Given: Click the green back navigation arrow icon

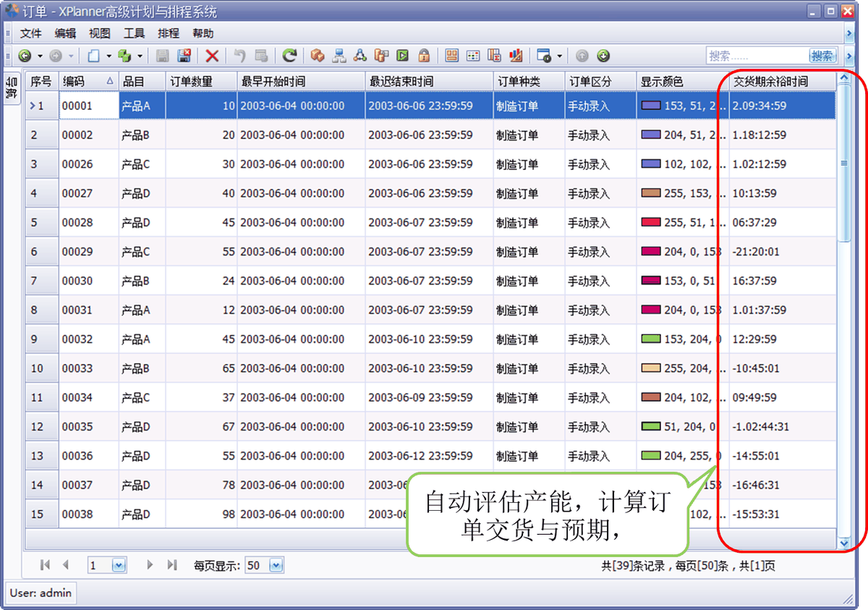Looking at the screenshot, I should [25, 56].
